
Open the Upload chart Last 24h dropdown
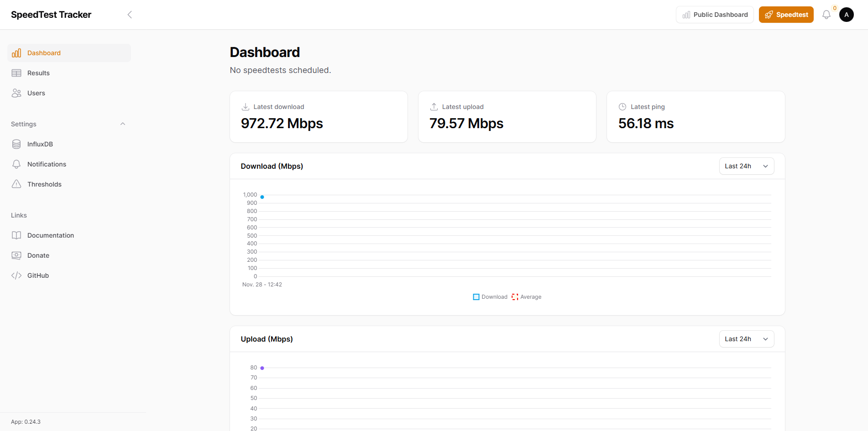tap(746, 338)
